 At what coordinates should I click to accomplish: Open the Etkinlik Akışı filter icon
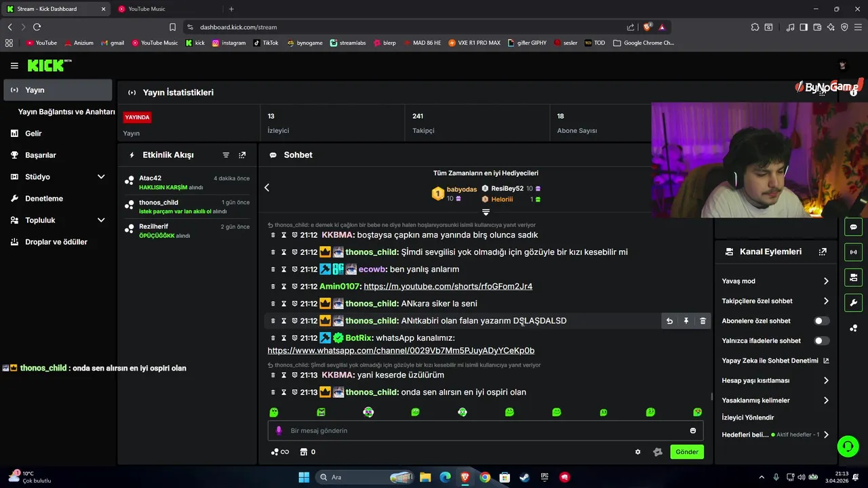226,155
